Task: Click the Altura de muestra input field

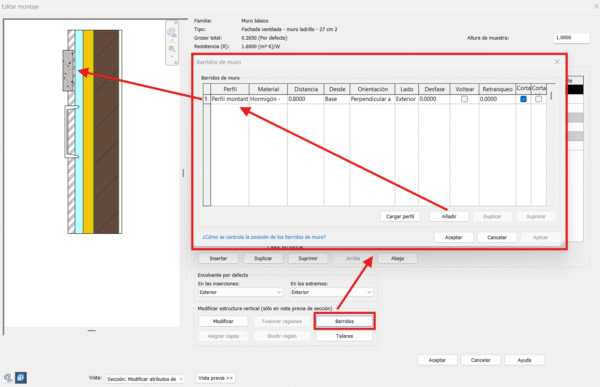Action: (x=571, y=38)
